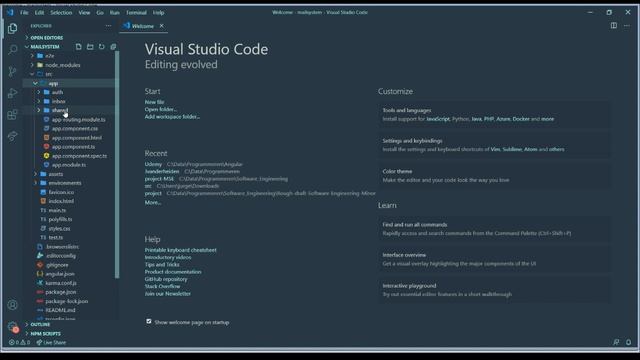Image resolution: width=640 pixels, height=360 pixels.
Task: Open the Source Control view icon
Action: point(12,71)
